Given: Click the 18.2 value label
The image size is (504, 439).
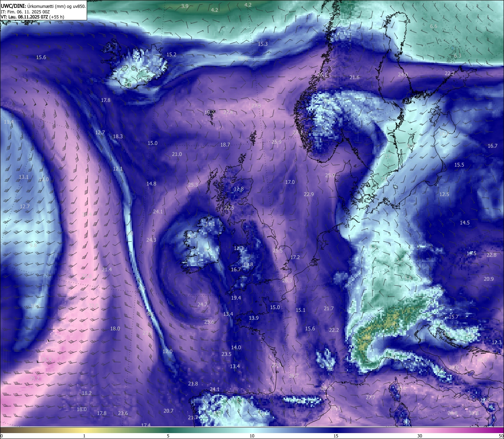Looking at the screenshot, I should tap(87, 393).
